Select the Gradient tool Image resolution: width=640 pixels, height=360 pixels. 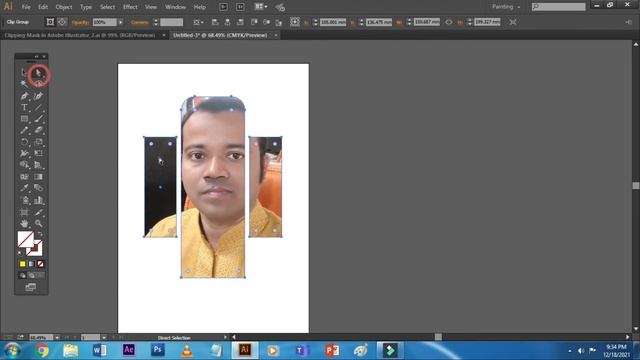coord(38,176)
